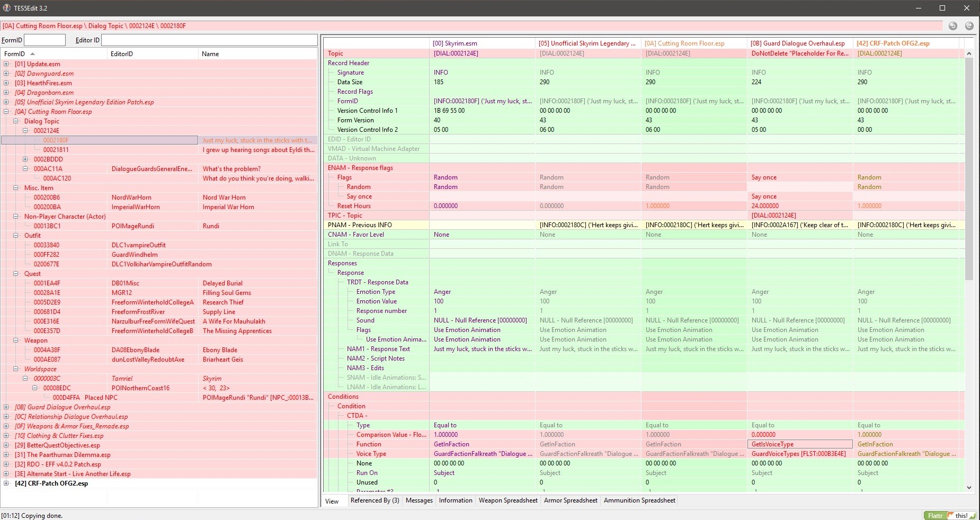Click the FormID search input field
This screenshot has width=980, height=520.
pyautogui.click(x=45, y=40)
